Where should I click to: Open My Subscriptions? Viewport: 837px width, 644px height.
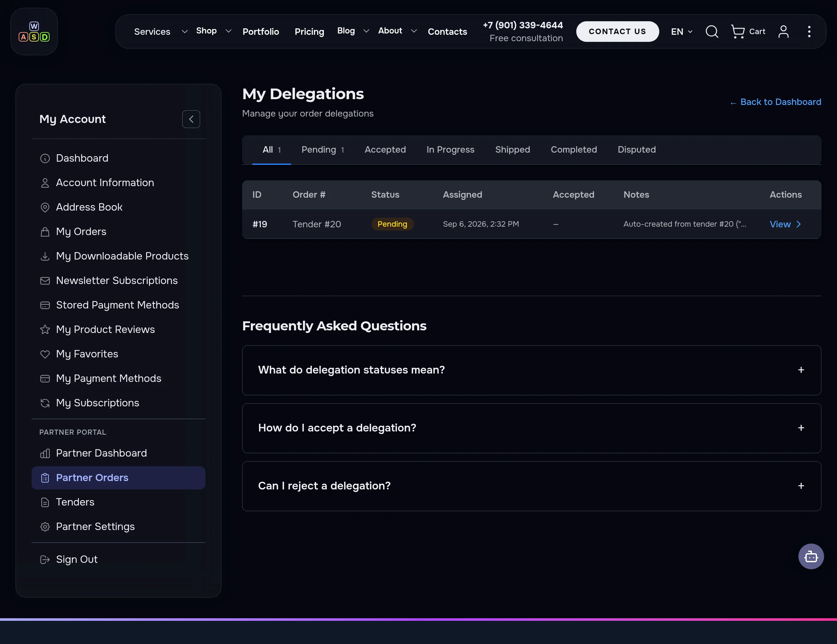coord(118,403)
